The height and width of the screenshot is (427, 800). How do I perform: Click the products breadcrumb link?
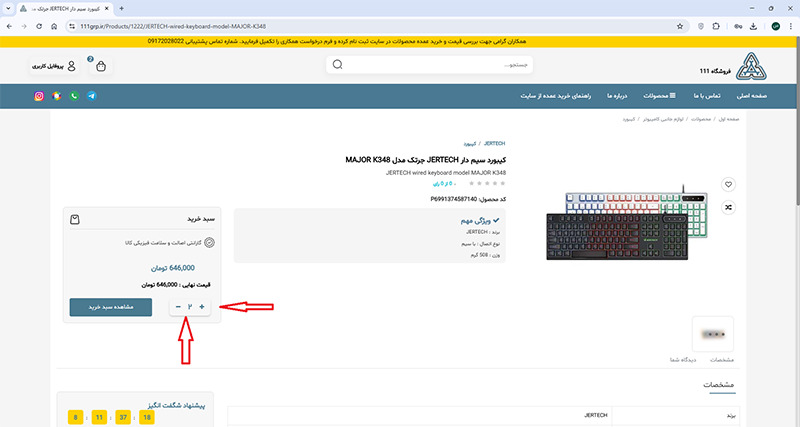(x=701, y=119)
